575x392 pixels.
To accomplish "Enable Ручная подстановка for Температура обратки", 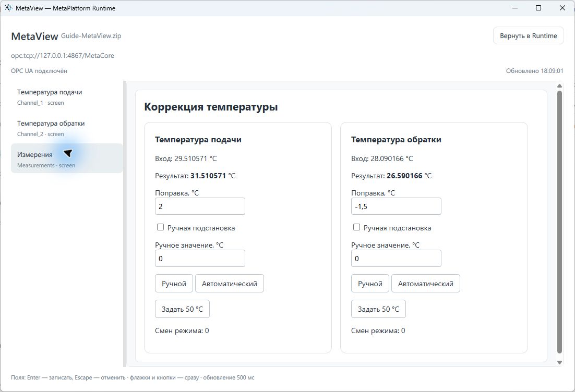I will 356,227.
